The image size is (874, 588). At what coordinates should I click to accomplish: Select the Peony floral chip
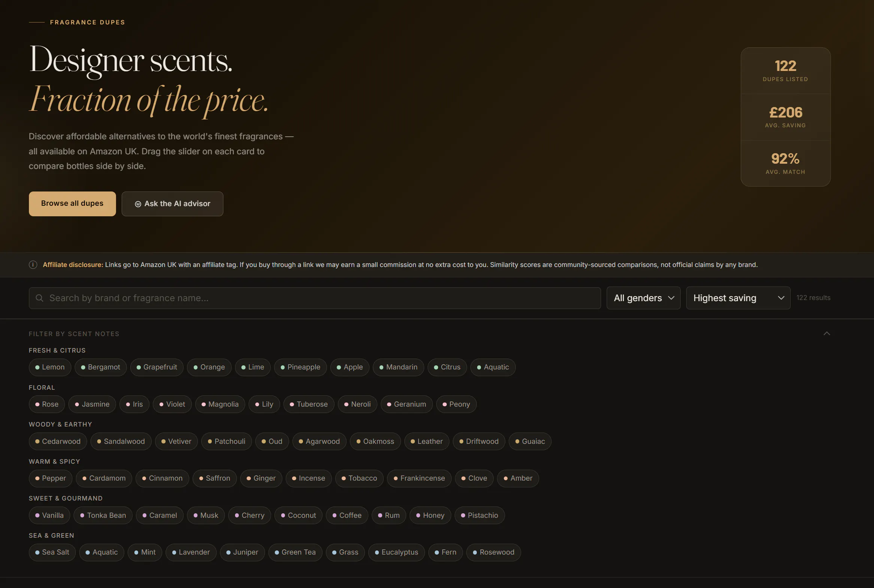coord(457,404)
